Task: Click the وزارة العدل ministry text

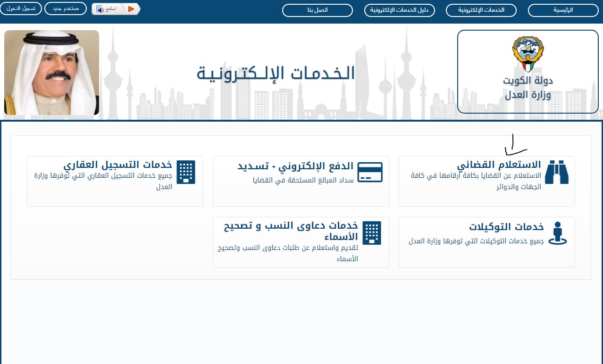Action: coord(528,95)
